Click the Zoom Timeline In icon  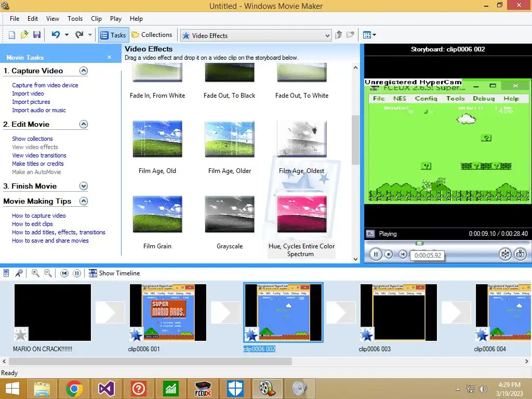[35, 273]
